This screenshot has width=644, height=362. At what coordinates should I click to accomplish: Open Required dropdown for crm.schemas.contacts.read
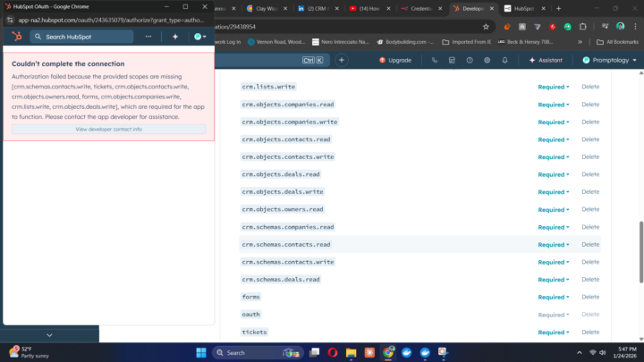[554, 245]
